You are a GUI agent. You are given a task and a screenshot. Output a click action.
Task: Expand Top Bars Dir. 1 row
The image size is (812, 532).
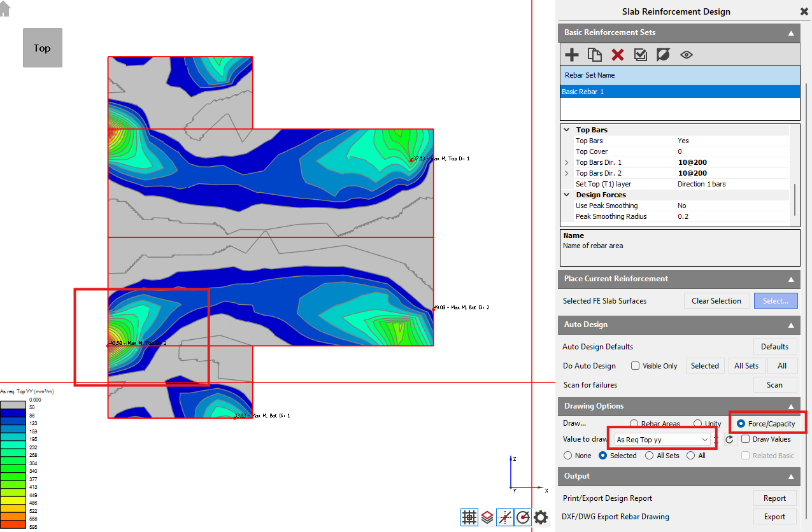click(566, 163)
